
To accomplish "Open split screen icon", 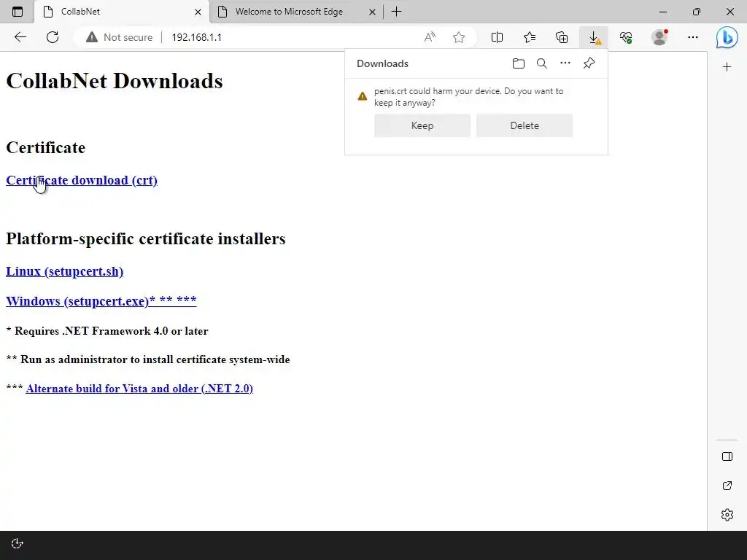I will point(497,37).
